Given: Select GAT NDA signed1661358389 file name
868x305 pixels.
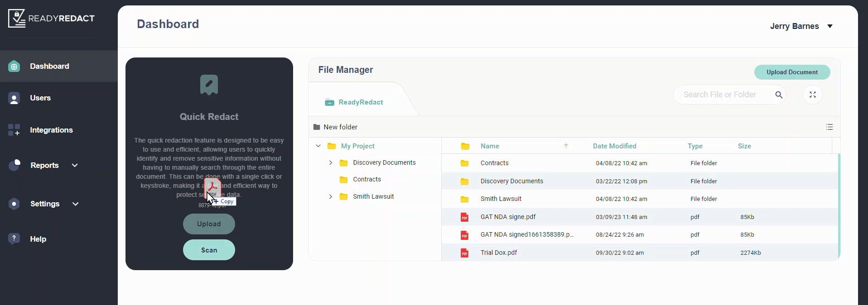Looking at the screenshot, I should click(527, 234).
